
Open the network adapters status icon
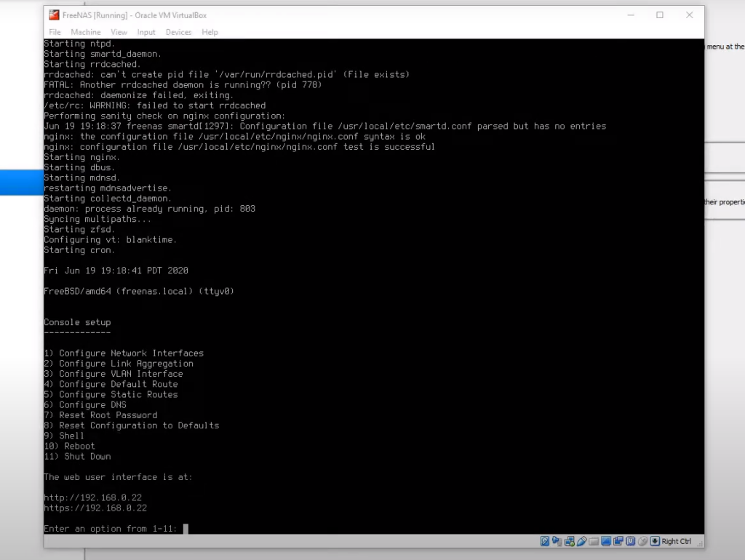568,541
